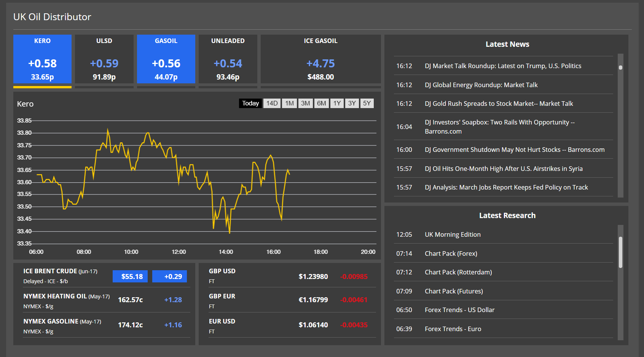This screenshot has width=644, height=357.
Task: Click the Latest Research scrollbar thumb
Action: pyautogui.click(x=620, y=252)
